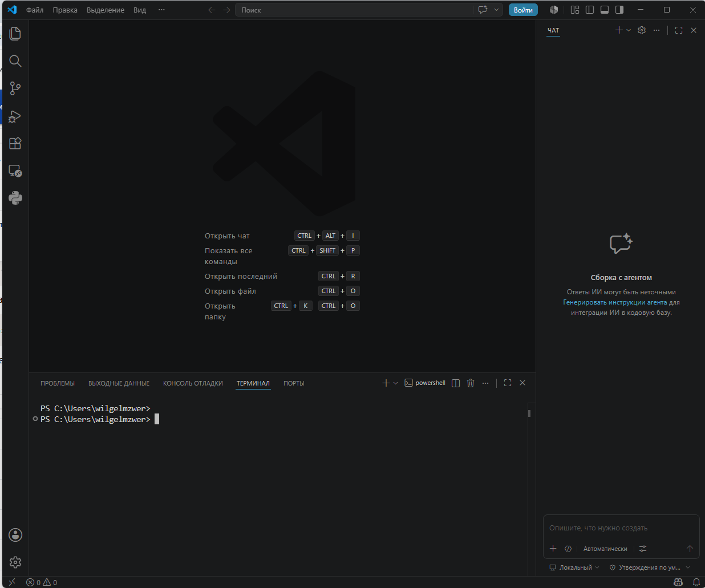
Task: Click the Поиск command center field
Action: (354, 10)
